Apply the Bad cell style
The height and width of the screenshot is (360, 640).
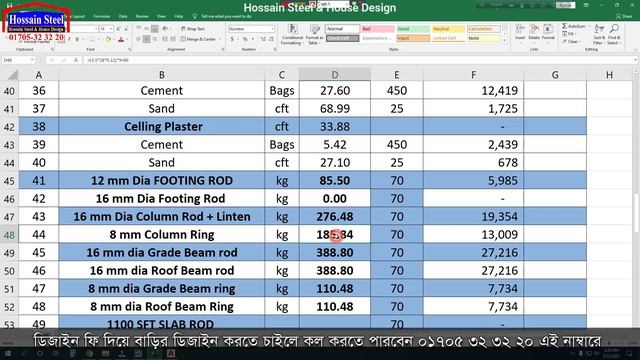click(378, 29)
